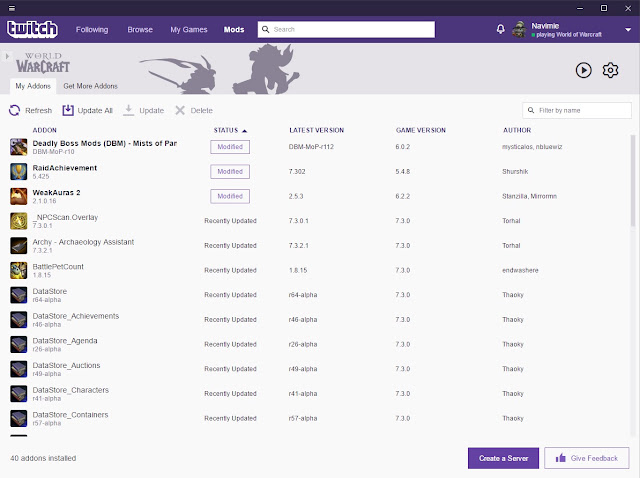Click the Give Feedback button
Image resolution: width=640 pixels, height=478 pixels.
pos(587,458)
